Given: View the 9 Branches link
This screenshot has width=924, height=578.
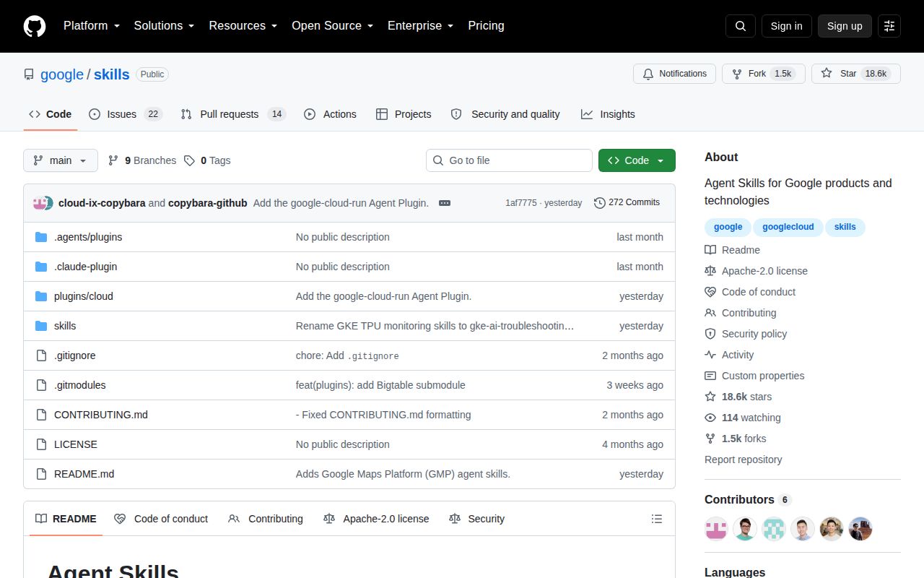Looking at the screenshot, I should pyautogui.click(x=142, y=160).
